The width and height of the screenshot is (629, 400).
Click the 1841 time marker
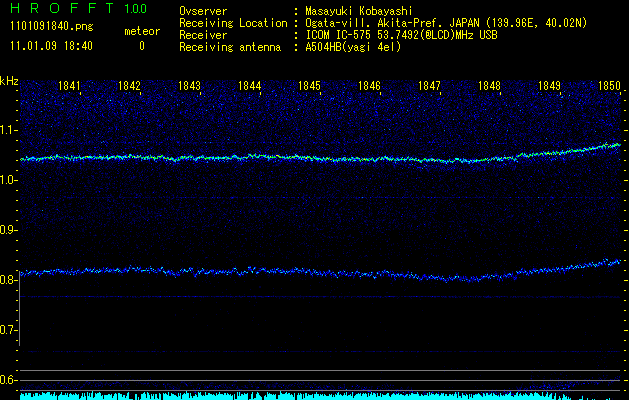coord(70,86)
